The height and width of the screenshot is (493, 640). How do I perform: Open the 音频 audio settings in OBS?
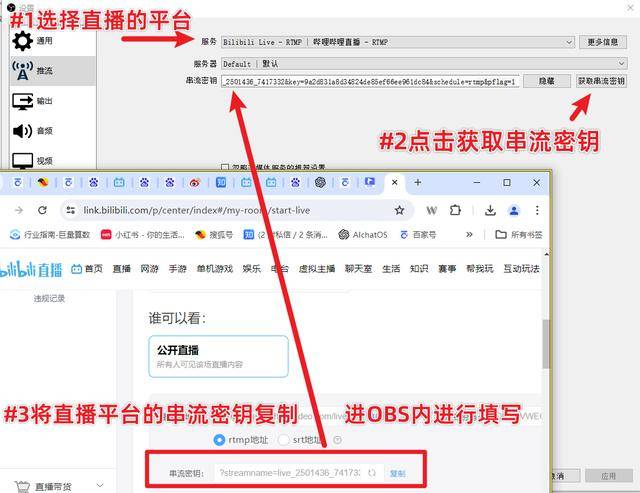click(33, 131)
